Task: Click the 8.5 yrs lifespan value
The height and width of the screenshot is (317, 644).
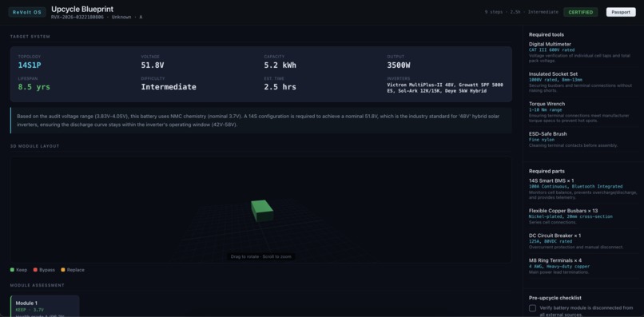Action: coord(34,87)
